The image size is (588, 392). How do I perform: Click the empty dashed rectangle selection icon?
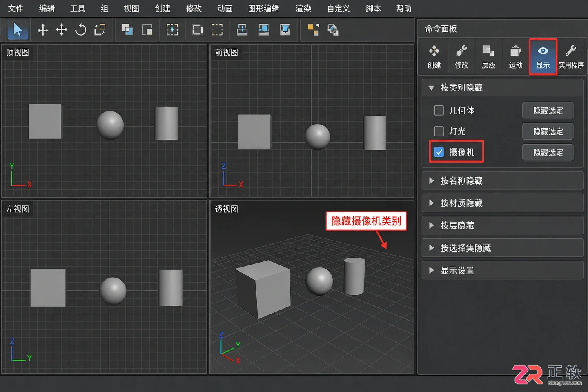[x=217, y=30]
